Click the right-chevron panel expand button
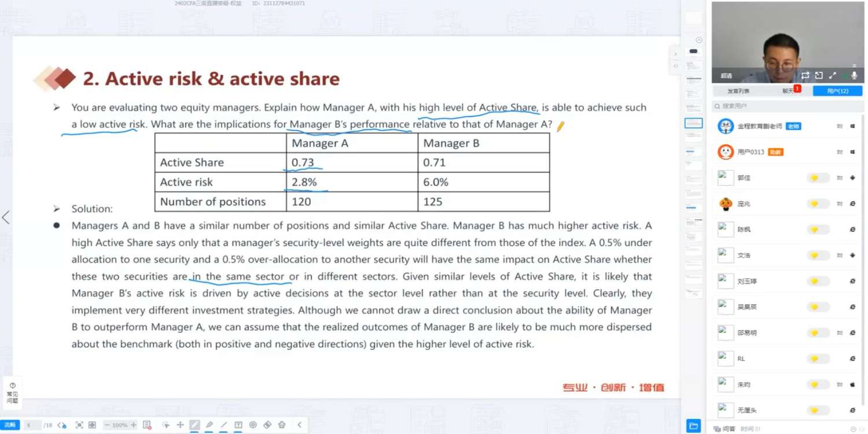868x434 pixels. [675, 54]
